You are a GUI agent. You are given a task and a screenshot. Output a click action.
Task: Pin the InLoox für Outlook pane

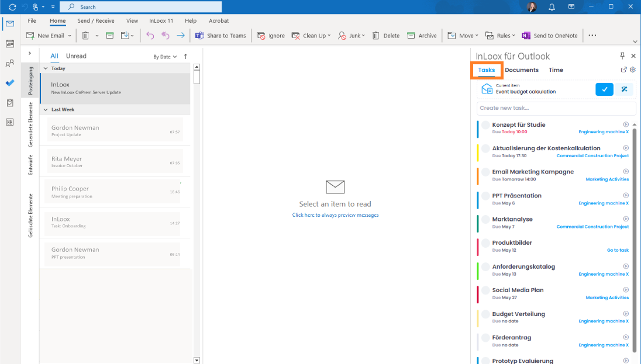point(622,56)
